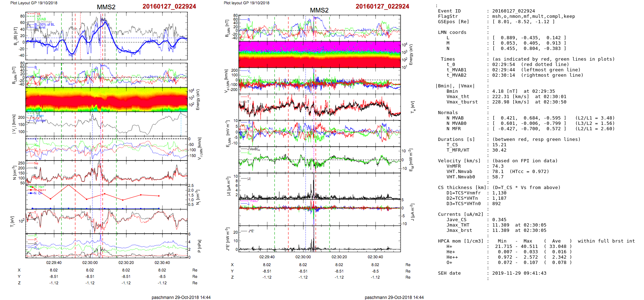Viewport: 644px width, 300px height.
Task: Click the paschmann footer text under right plot
Action: (394, 297)
